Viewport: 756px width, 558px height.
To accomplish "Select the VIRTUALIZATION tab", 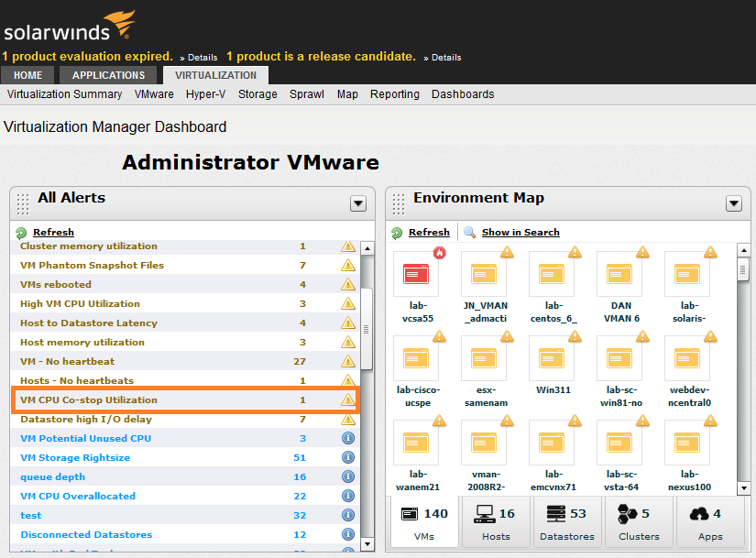I will tap(215, 75).
